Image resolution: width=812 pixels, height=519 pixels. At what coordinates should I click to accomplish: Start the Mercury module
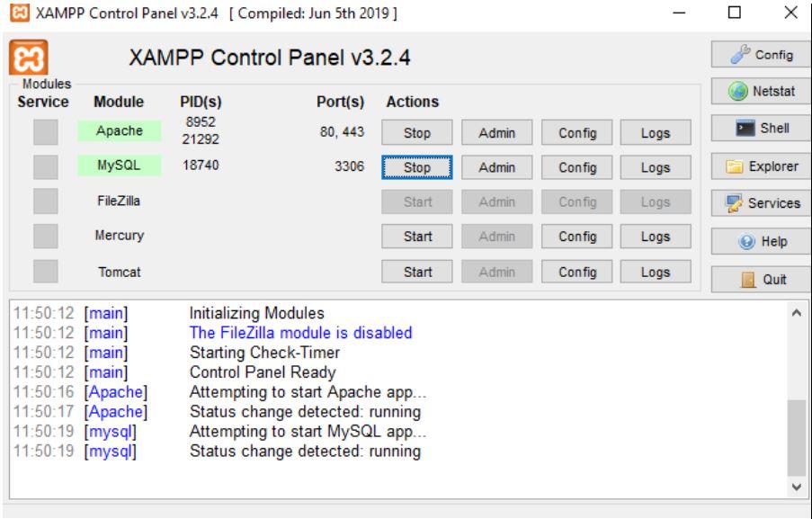pyautogui.click(x=417, y=237)
